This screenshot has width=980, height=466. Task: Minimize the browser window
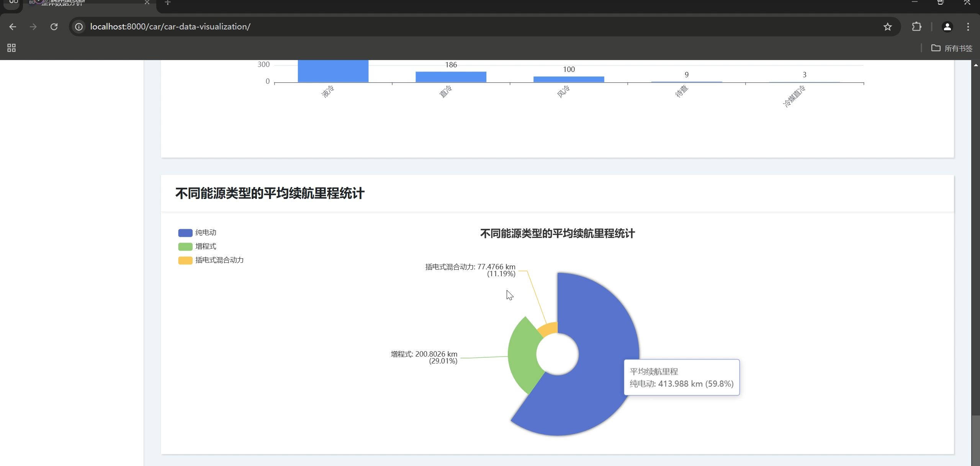(915, 2)
